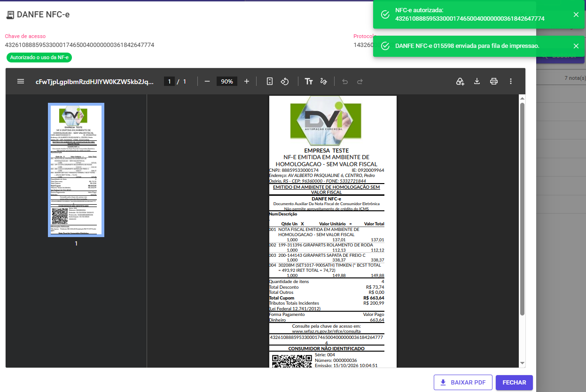
Task: Click the 'Autorizado o uso da NF-e' badge
Action: [x=39, y=57]
